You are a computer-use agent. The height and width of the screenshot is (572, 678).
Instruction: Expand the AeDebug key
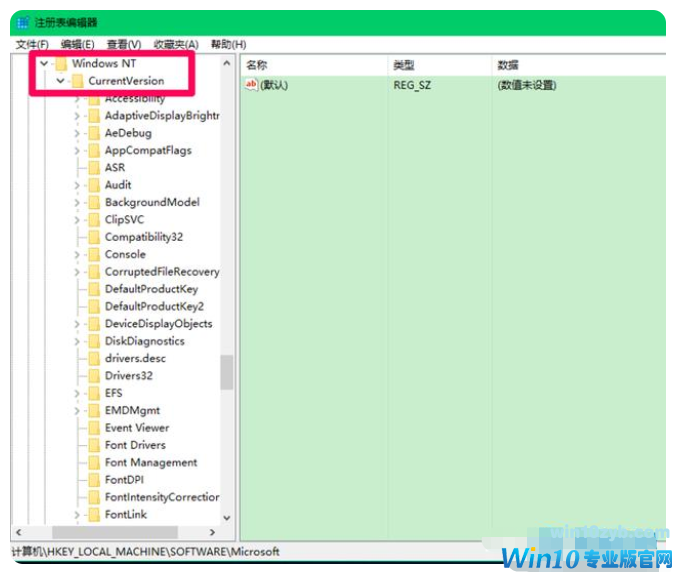(77, 133)
